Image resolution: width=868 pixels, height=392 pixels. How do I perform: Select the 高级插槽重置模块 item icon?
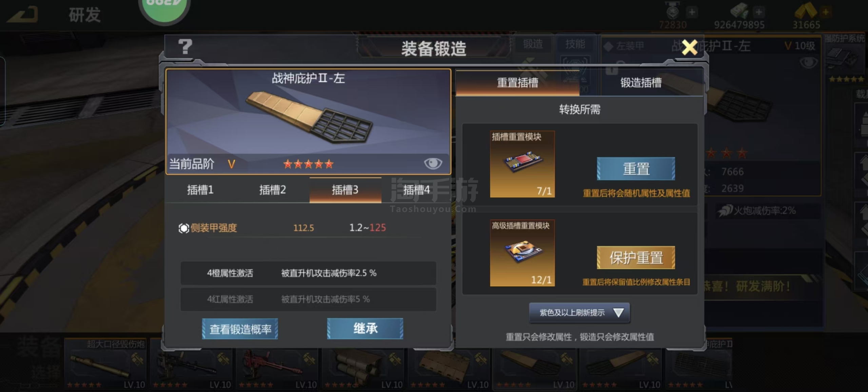522,253
